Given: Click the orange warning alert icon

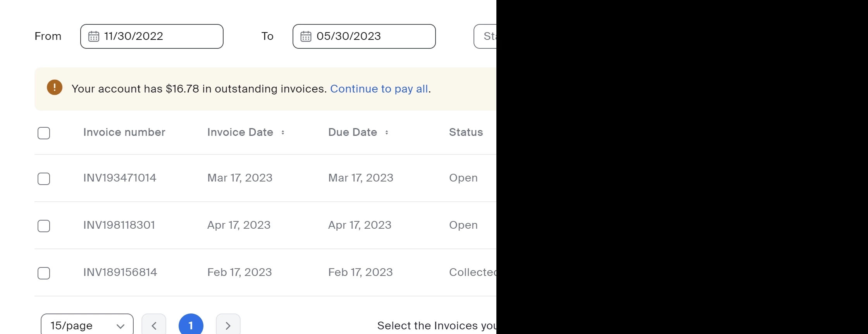Looking at the screenshot, I should coord(55,87).
